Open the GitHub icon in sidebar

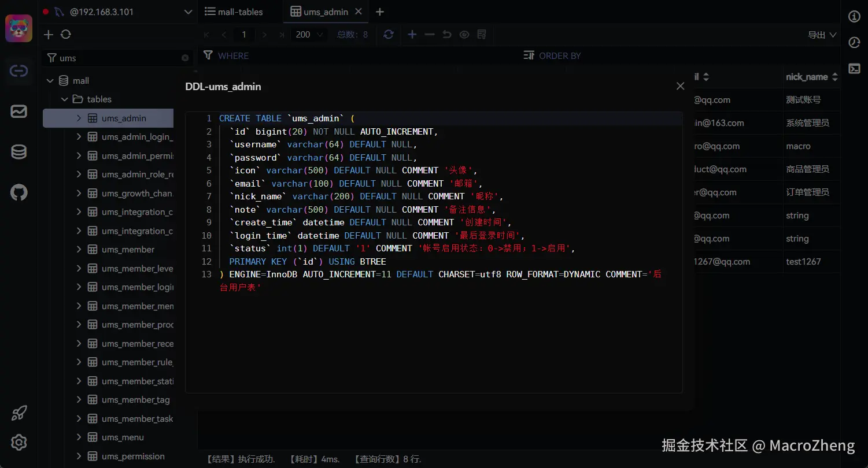point(19,192)
